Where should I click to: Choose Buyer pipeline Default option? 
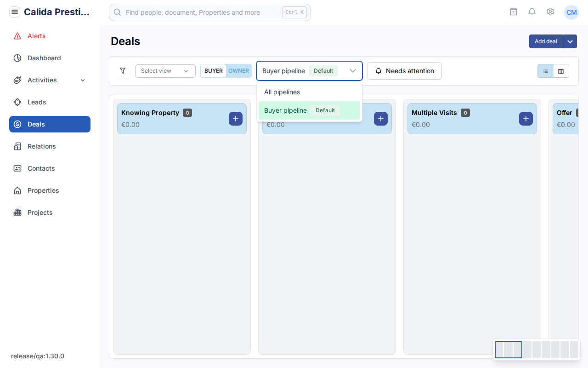[310, 110]
